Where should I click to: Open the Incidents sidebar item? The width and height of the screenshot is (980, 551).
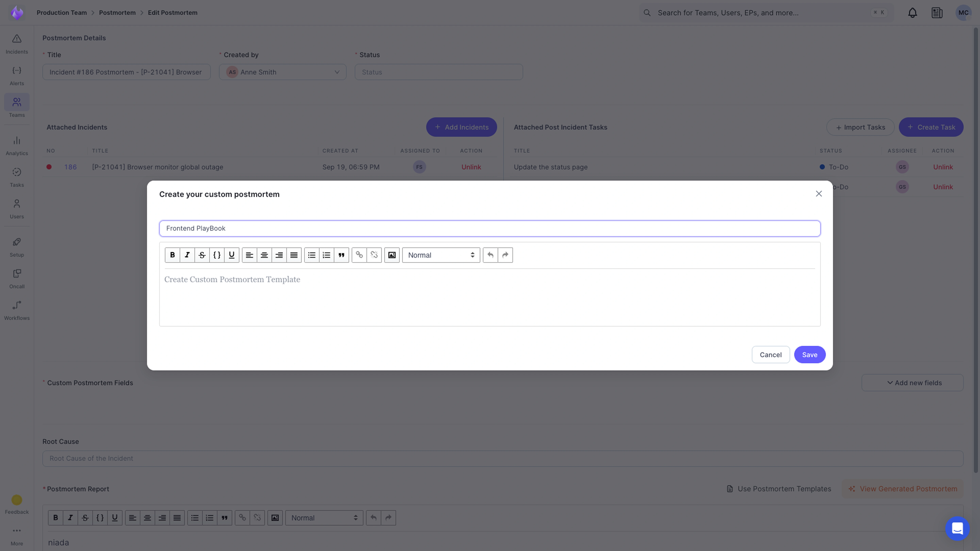click(x=17, y=44)
